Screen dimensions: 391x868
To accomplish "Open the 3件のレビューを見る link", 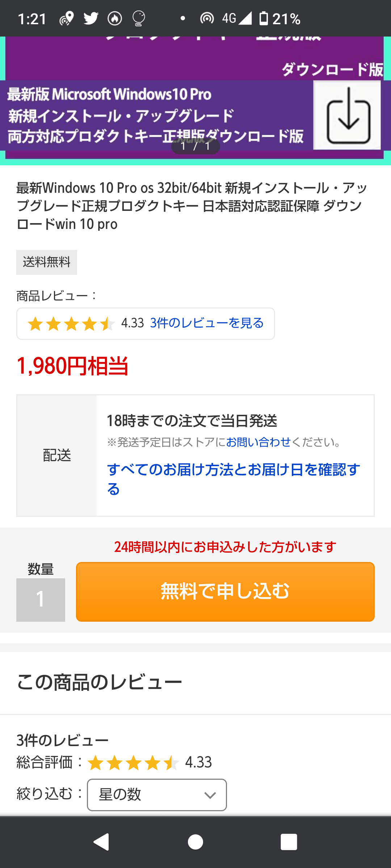I will click(x=207, y=323).
